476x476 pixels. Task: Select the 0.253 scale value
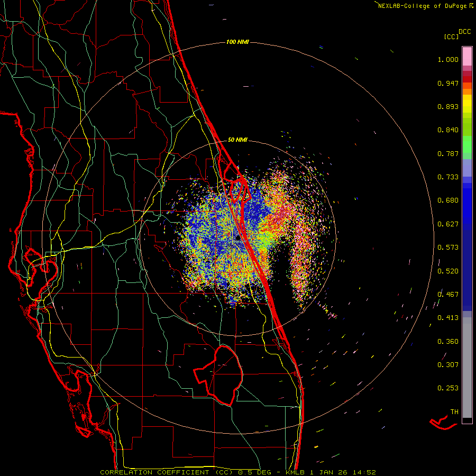(448, 388)
